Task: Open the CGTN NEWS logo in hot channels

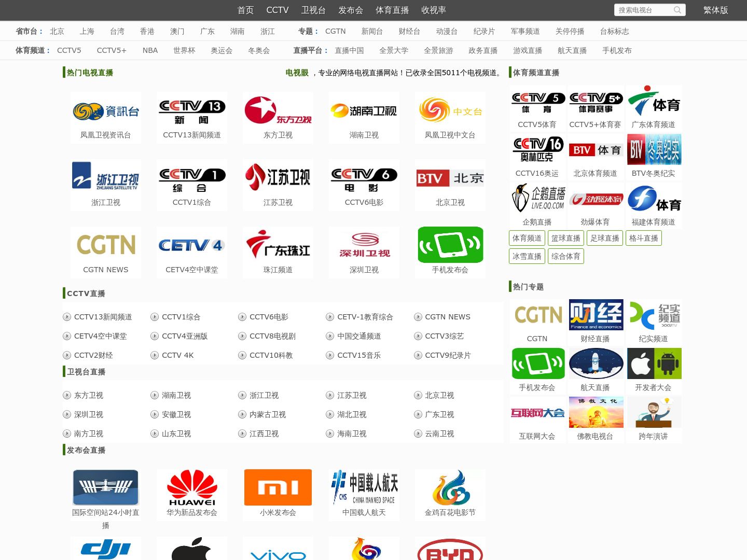Action: pyautogui.click(x=106, y=245)
